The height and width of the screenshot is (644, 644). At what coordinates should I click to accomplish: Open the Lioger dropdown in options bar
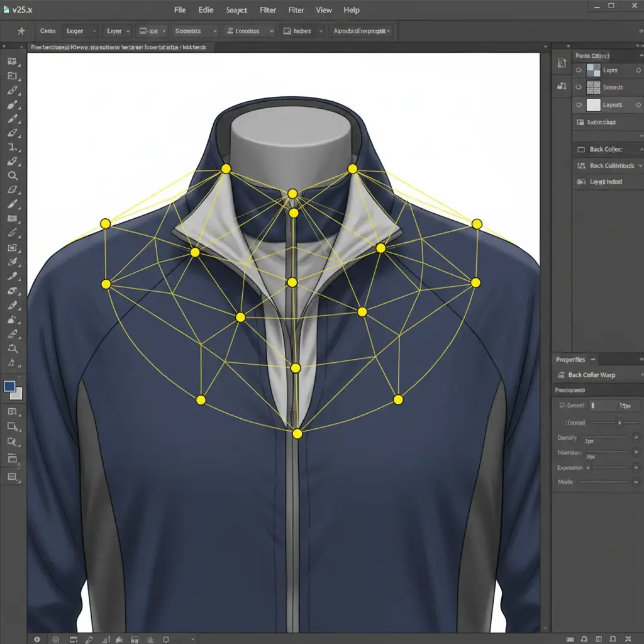pyautogui.click(x=80, y=31)
